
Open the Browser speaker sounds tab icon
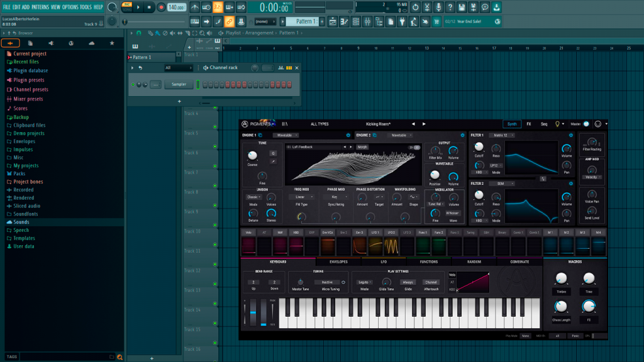[51, 43]
